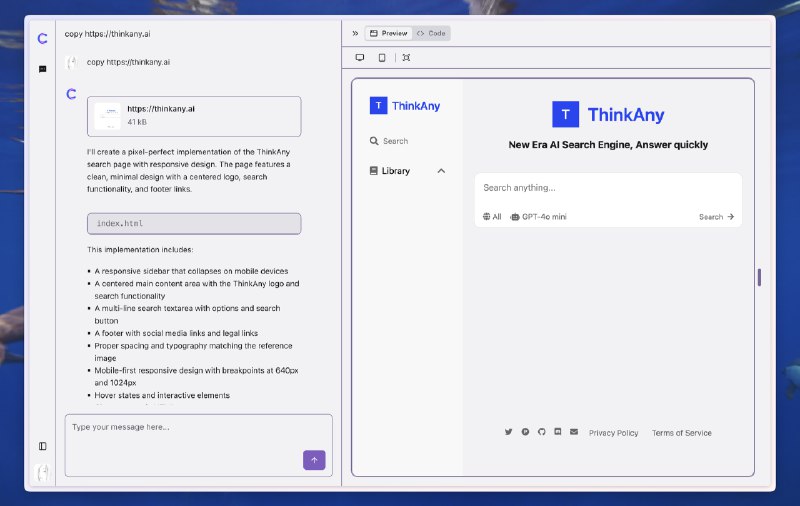800x506 pixels.
Task: Click the send arrow button in message box
Action: 314,460
